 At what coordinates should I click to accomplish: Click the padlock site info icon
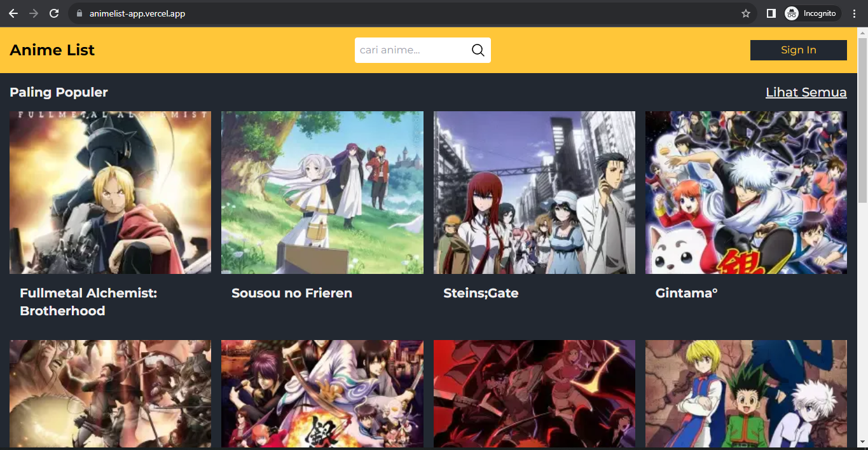click(x=79, y=13)
